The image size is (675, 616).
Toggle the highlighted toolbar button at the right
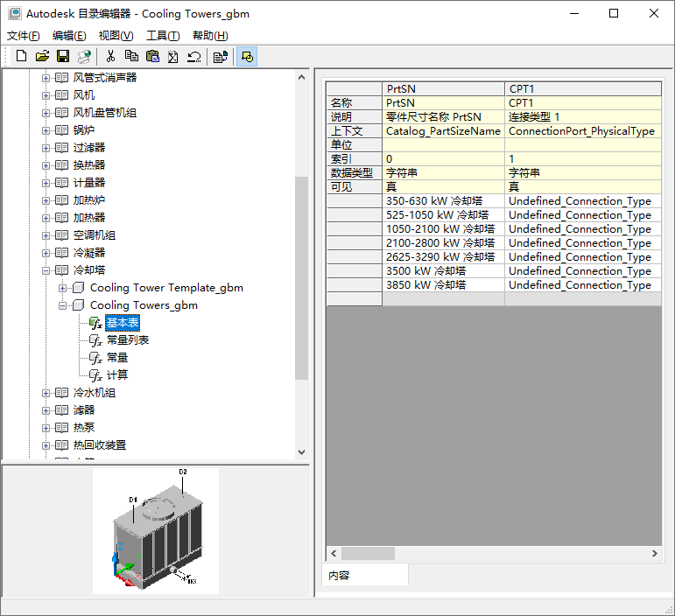[247, 56]
